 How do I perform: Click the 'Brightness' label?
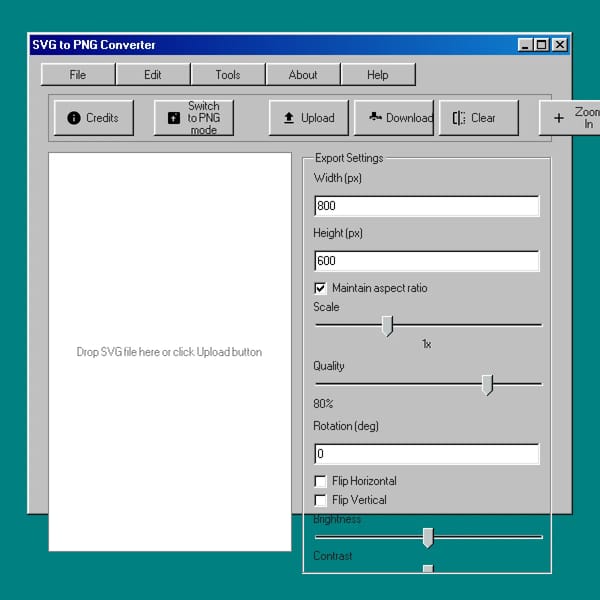tap(337, 519)
